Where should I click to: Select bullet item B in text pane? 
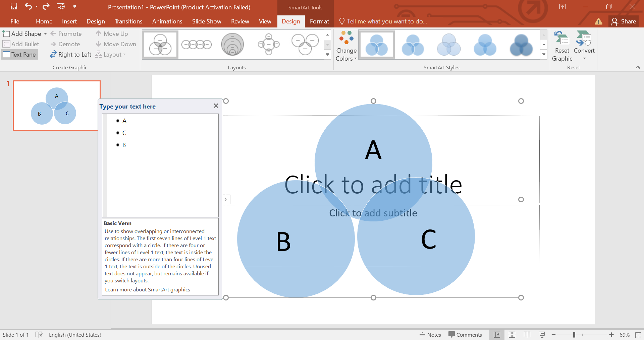[x=124, y=145]
